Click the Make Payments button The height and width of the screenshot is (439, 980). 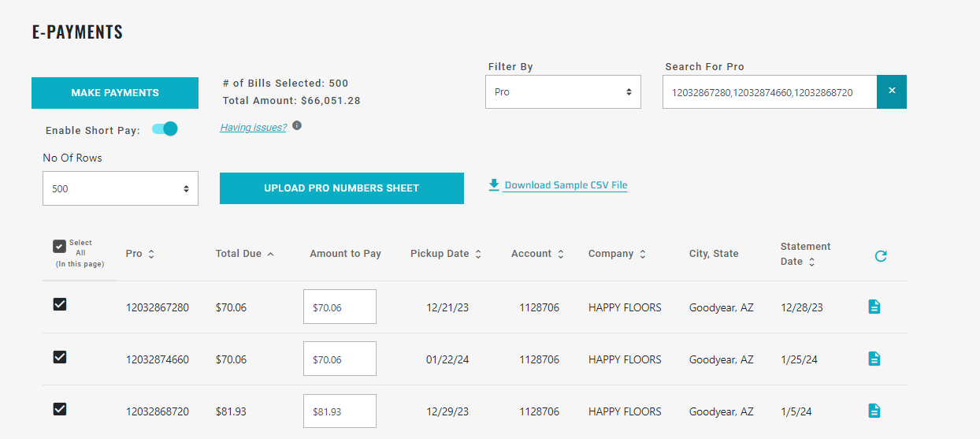point(115,93)
